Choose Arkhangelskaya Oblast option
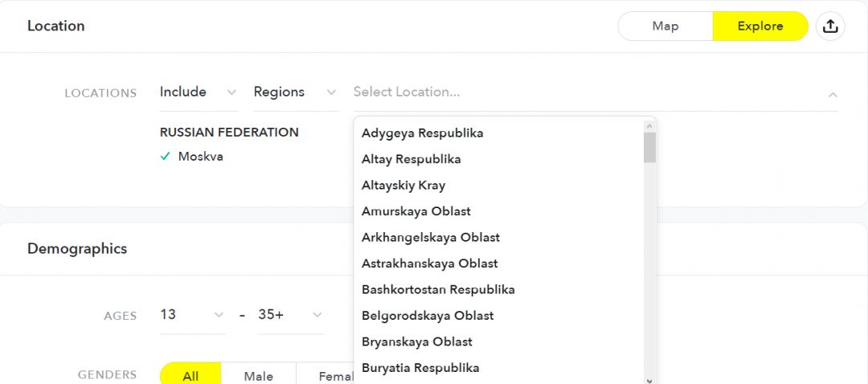Screen dimensions: 868x384 tap(499, 237)
